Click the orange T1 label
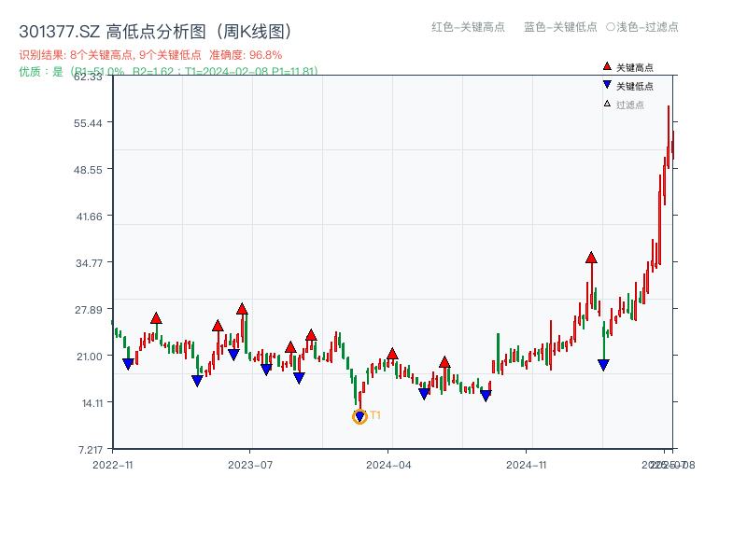747x560 pixels. tap(375, 415)
